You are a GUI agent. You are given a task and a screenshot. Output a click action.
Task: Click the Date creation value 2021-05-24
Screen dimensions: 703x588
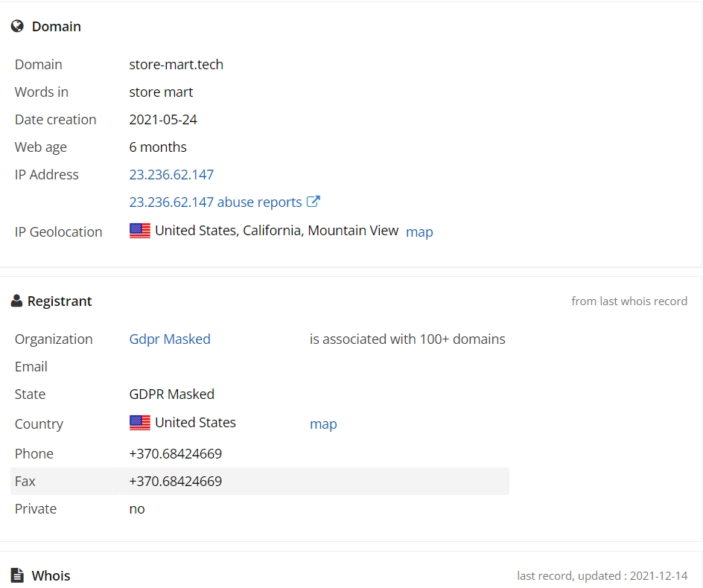[163, 120]
